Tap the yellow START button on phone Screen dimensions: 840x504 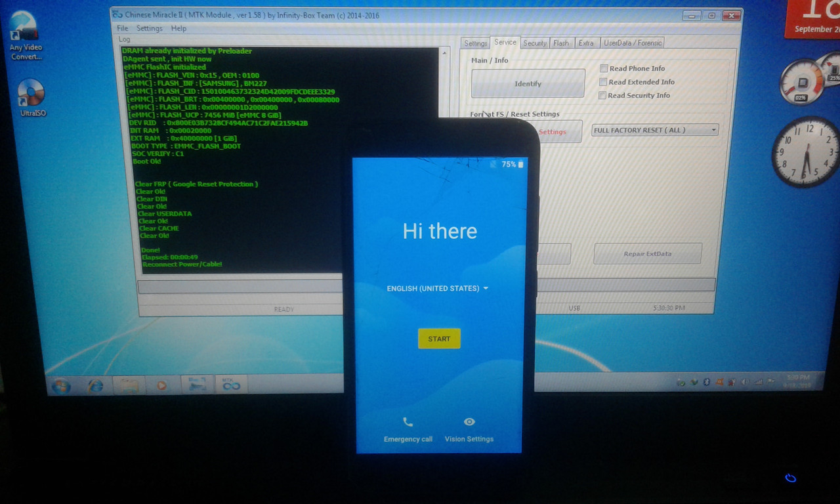click(439, 339)
